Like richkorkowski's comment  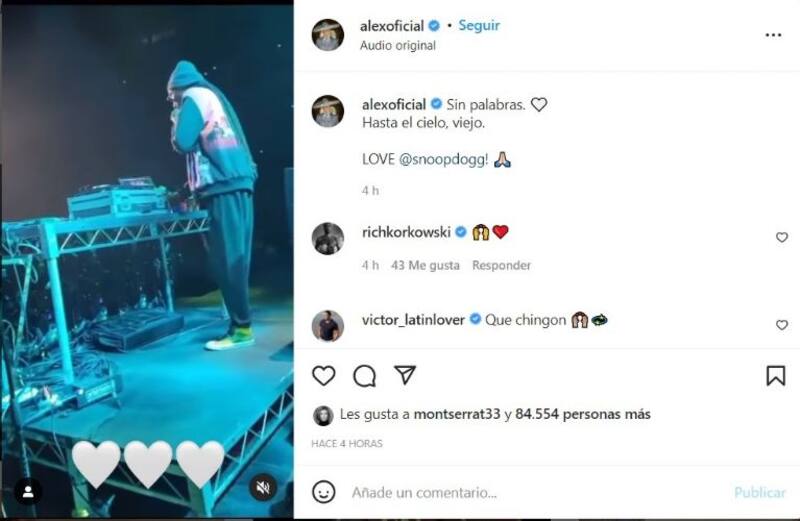point(782,237)
